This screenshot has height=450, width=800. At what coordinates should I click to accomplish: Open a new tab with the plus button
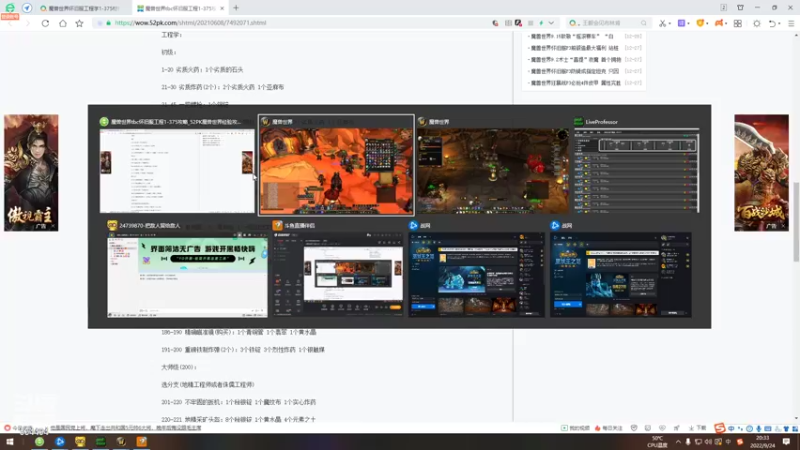coord(236,8)
